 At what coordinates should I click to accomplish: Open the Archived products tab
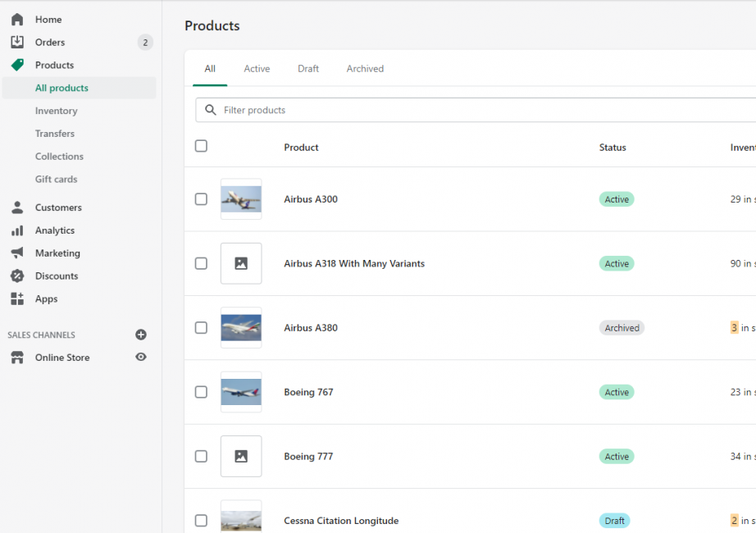coord(365,69)
